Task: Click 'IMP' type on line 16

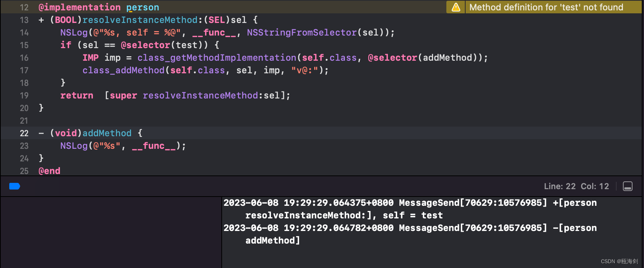Action: tap(91, 58)
